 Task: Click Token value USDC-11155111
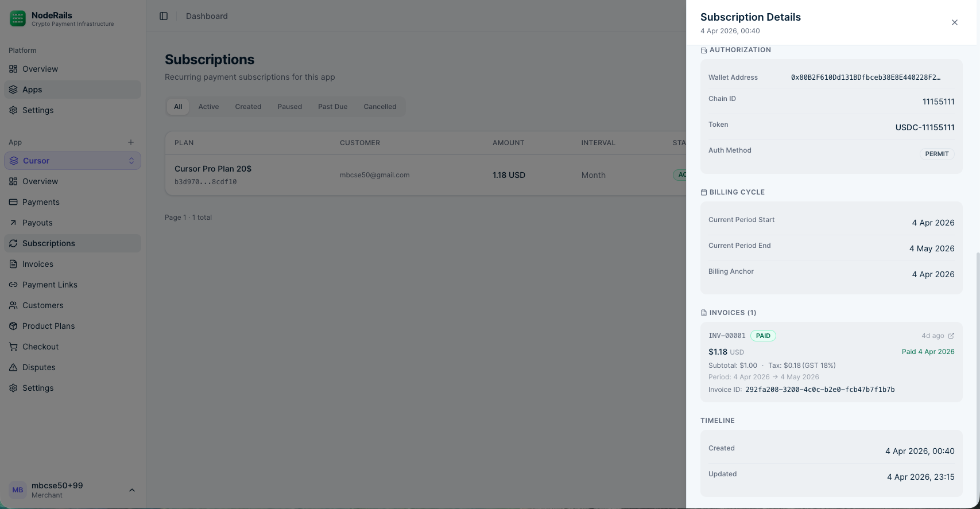(925, 127)
